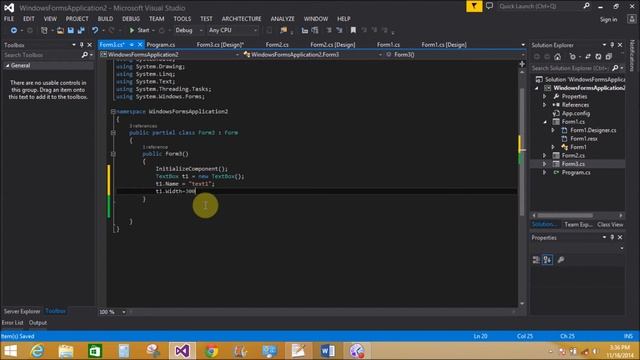Click the Windows Start button
Screen dimensions: 640x360
[x=10, y=351]
